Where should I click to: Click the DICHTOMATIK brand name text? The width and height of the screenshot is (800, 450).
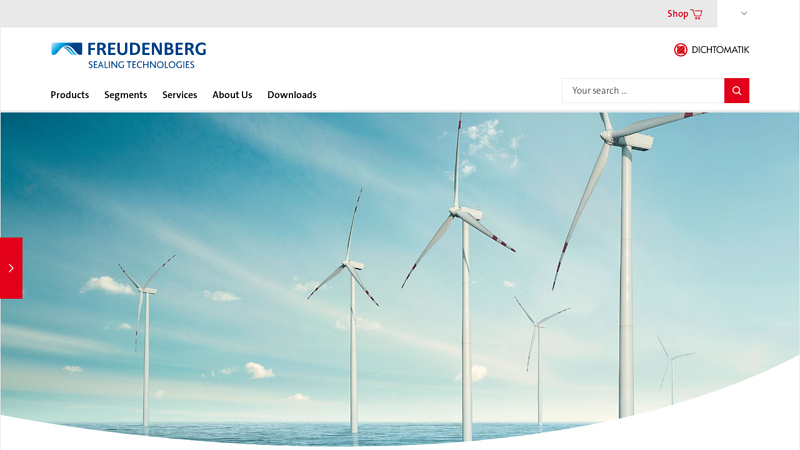coord(720,50)
